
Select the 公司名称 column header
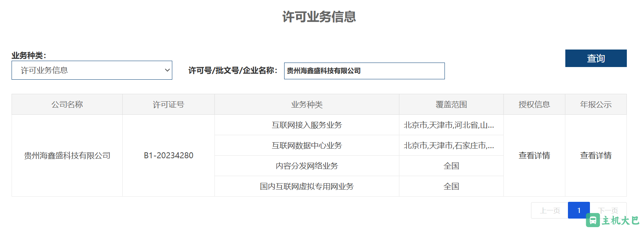(x=67, y=105)
